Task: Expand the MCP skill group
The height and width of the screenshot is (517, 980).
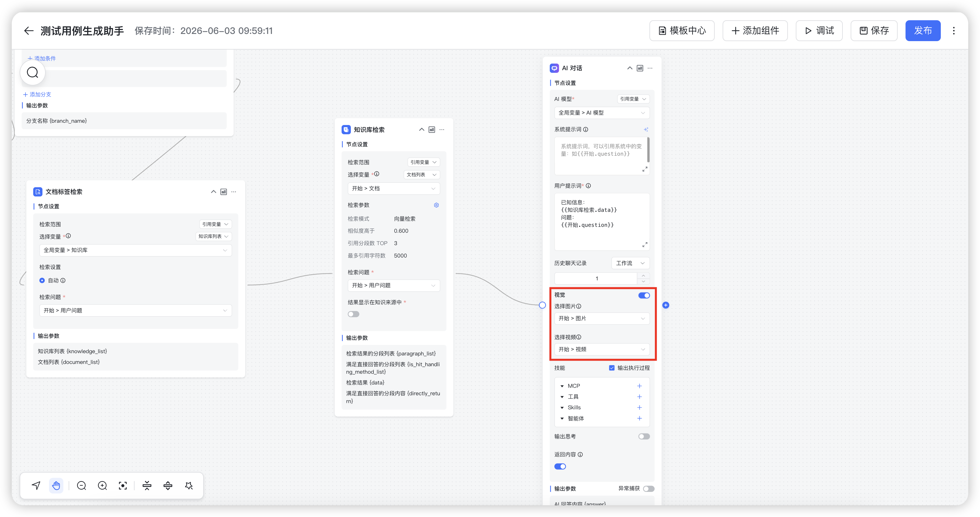Action: (562, 386)
